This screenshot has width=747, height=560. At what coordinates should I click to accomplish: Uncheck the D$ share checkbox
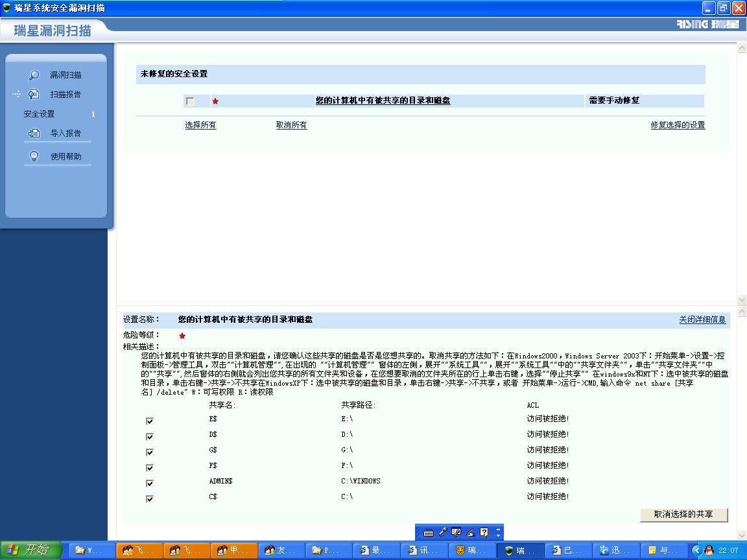pyautogui.click(x=150, y=437)
